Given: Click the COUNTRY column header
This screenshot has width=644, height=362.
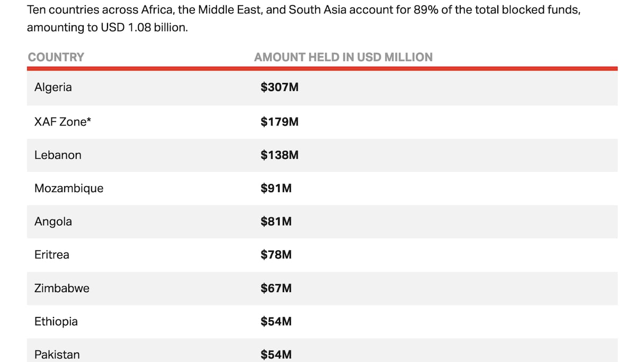Looking at the screenshot, I should tap(56, 57).
